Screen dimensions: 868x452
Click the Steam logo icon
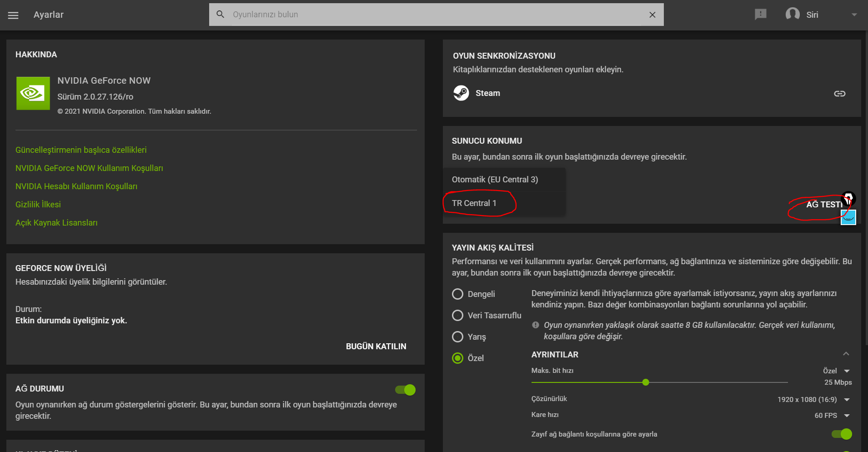(x=461, y=93)
